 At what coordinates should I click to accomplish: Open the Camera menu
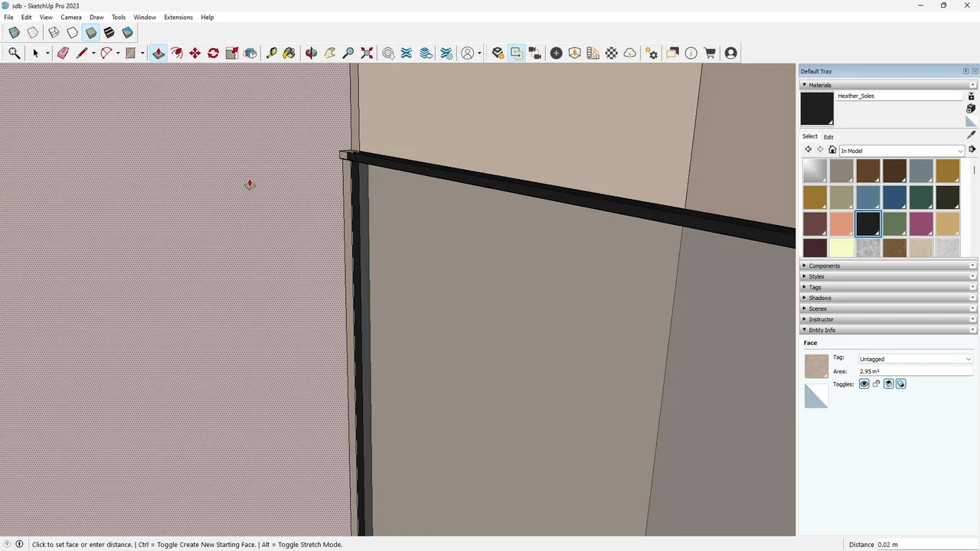point(71,17)
